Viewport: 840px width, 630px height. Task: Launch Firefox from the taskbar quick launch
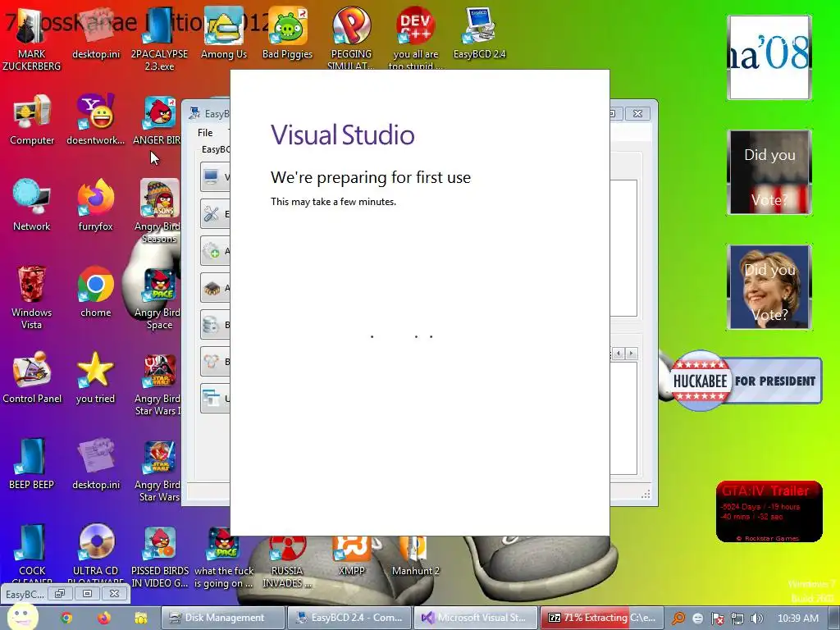tap(104, 618)
